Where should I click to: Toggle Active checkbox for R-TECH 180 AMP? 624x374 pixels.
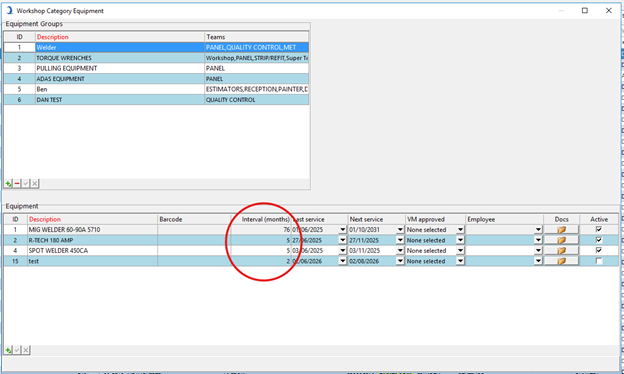pyautogui.click(x=599, y=240)
